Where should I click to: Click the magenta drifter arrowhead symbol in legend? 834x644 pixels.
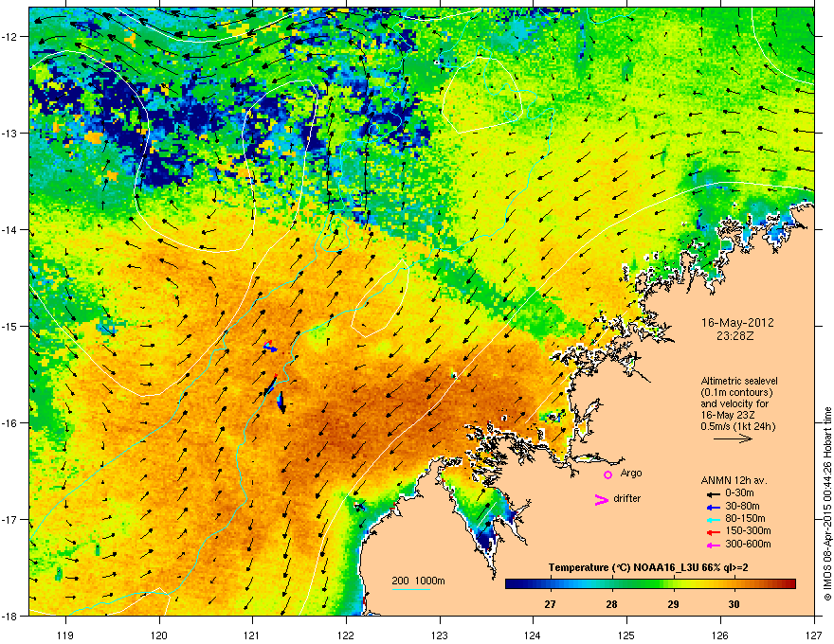point(601,499)
